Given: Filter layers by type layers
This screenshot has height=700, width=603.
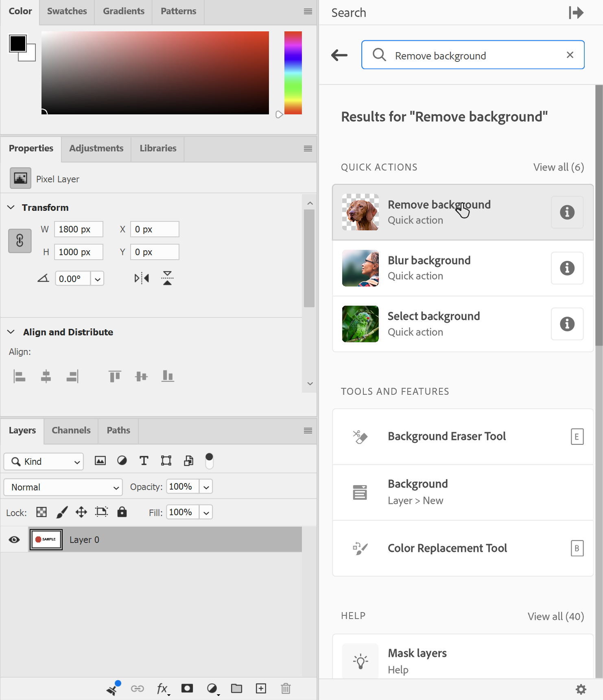Looking at the screenshot, I should (144, 461).
